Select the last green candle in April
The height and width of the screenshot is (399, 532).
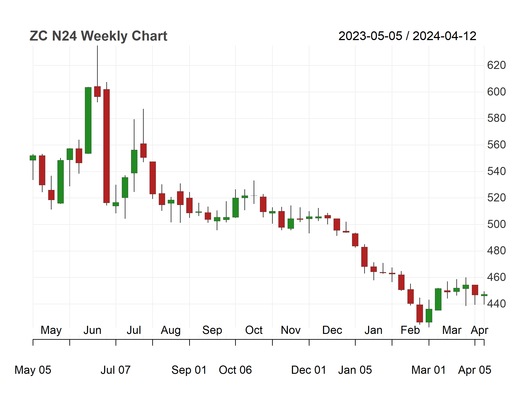(484, 295)
